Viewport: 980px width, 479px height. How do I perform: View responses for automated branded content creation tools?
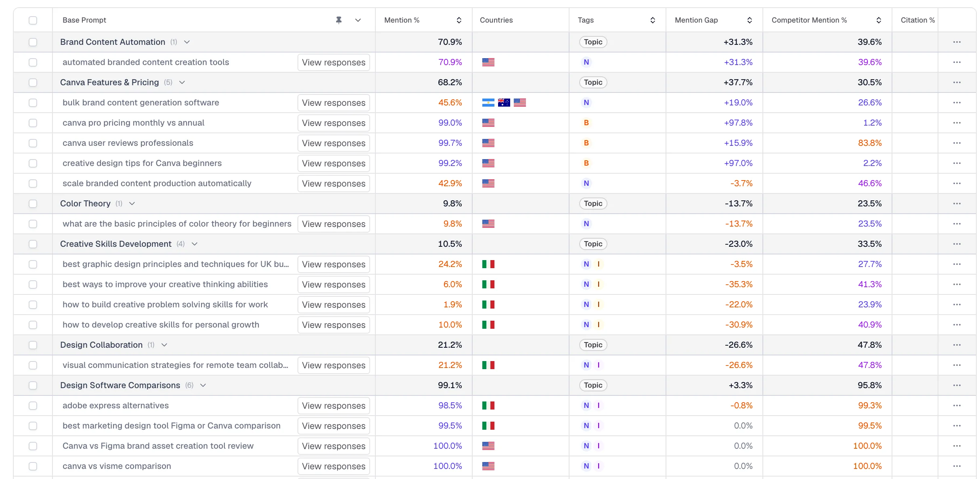[x=334, y=62]
